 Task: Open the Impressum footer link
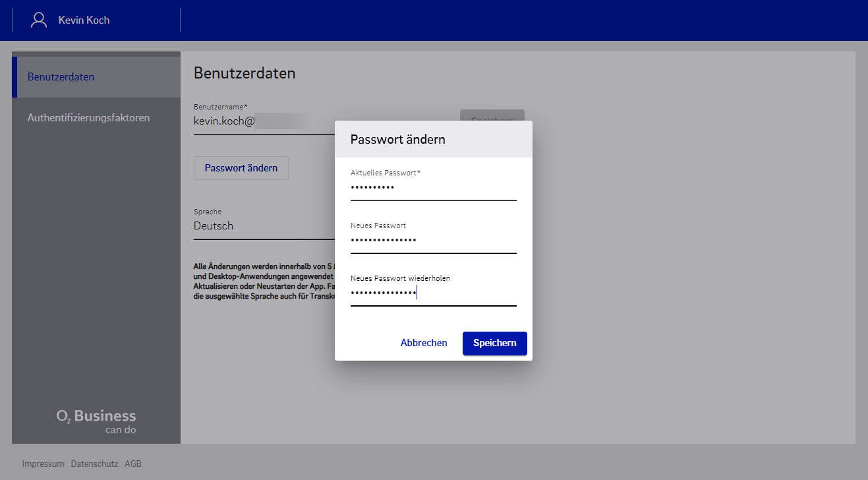[x=43, y=464]
